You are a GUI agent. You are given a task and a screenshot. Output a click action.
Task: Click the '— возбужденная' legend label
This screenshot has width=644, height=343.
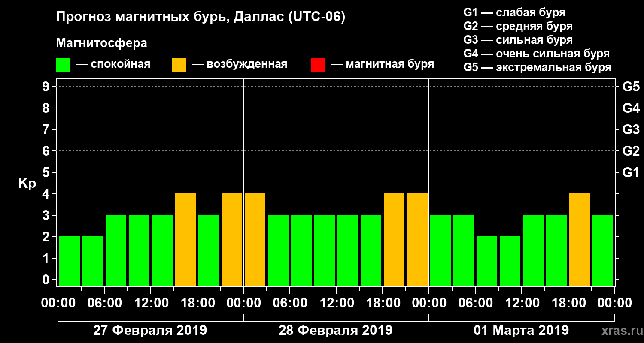point(240,64)
